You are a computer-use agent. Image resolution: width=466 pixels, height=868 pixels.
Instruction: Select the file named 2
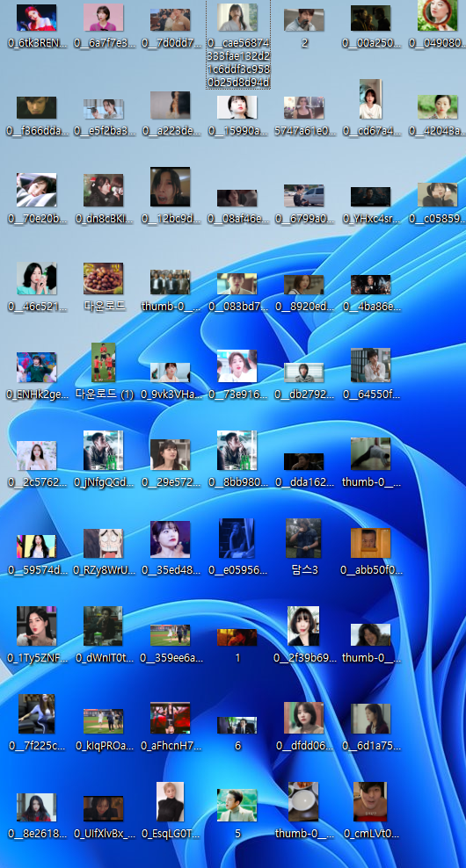click(304, 20)
